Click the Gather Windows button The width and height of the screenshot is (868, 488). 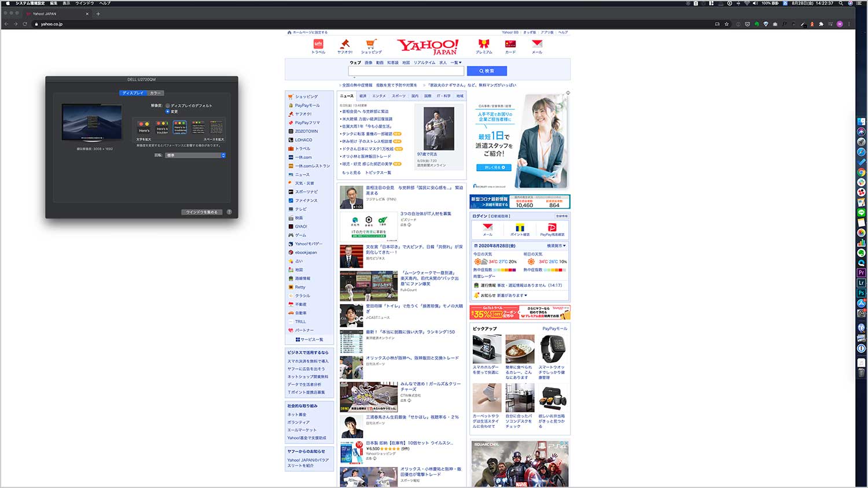202,212
